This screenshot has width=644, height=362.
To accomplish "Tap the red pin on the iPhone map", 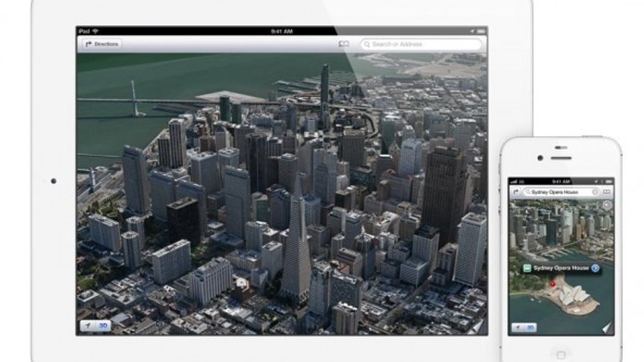I will coord(553,284).
